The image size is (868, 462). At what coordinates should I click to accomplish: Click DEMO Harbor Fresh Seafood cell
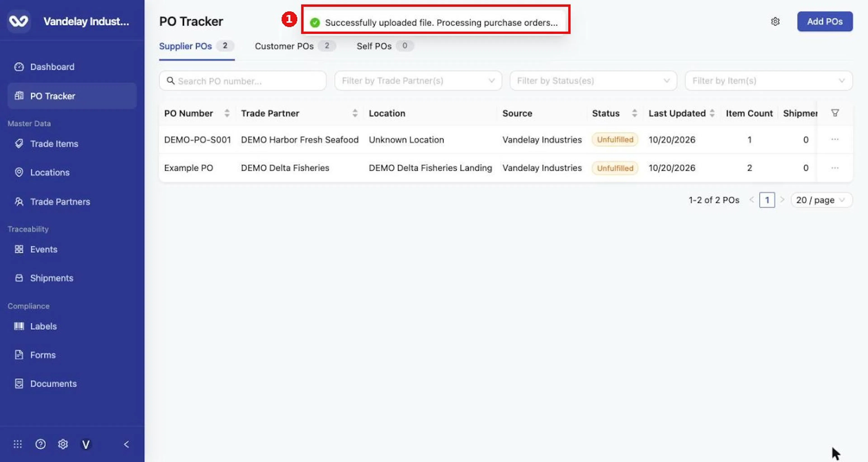tap(300, 140)
